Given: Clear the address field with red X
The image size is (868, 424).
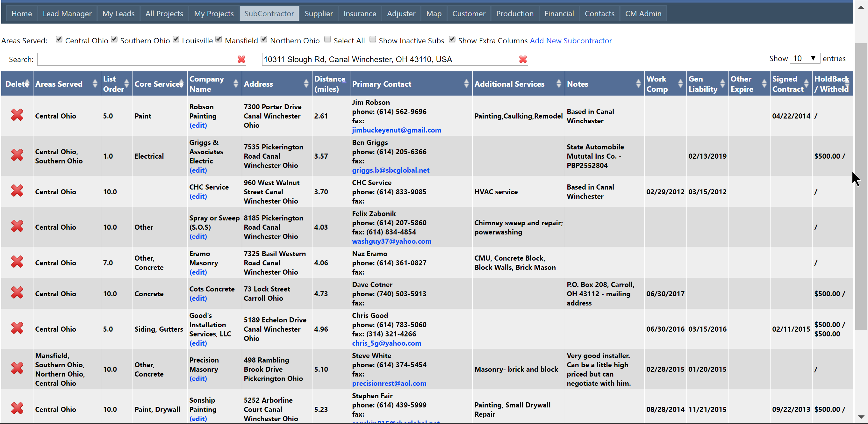Looking at the screenshot, I should point(523,59).
